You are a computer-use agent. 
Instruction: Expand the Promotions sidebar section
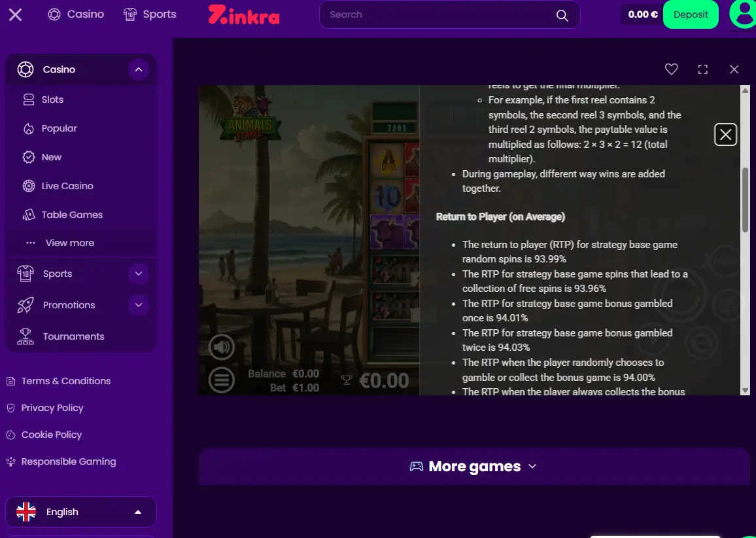click(x=139, y=305)
